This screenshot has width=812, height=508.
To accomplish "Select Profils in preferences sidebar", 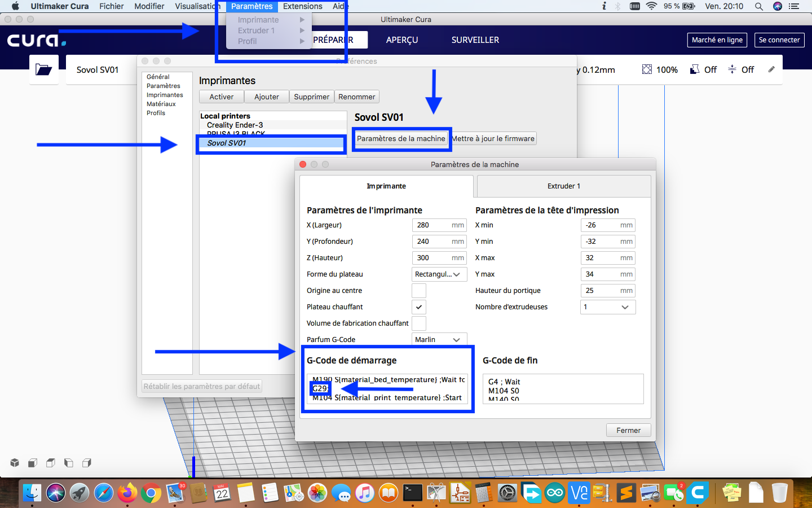I will click(x=156, y=113).
